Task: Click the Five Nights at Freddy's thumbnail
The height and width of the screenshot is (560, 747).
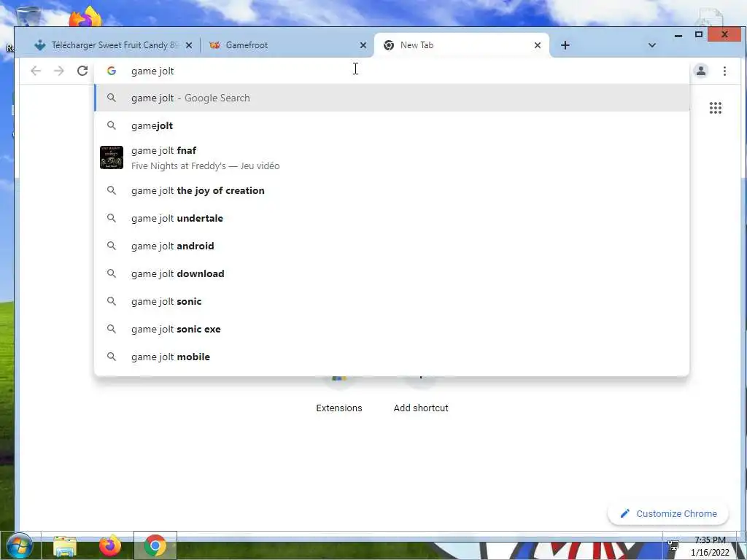Action: pyautogui.click(x=112, y=157)
